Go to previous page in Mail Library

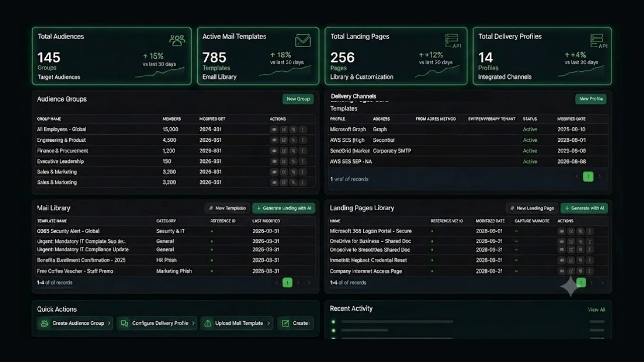pyautogui.click(x=276, y=283)
